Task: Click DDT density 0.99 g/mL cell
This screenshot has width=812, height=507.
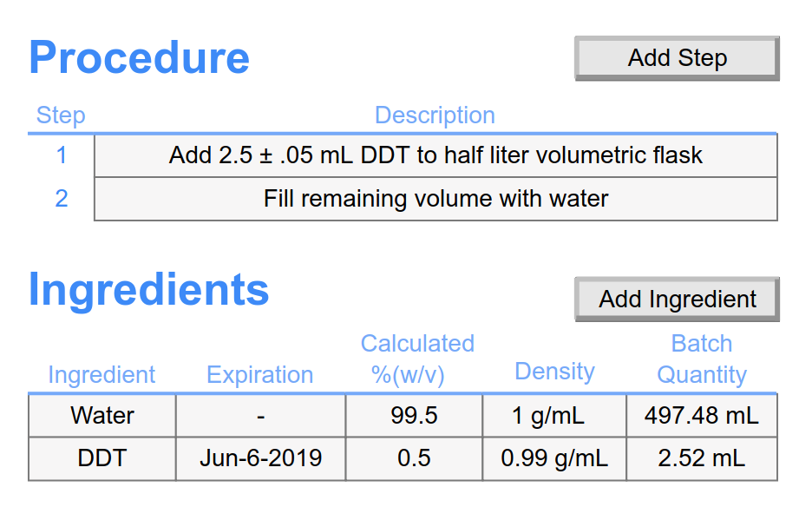Action: click(x=554, y=458)
